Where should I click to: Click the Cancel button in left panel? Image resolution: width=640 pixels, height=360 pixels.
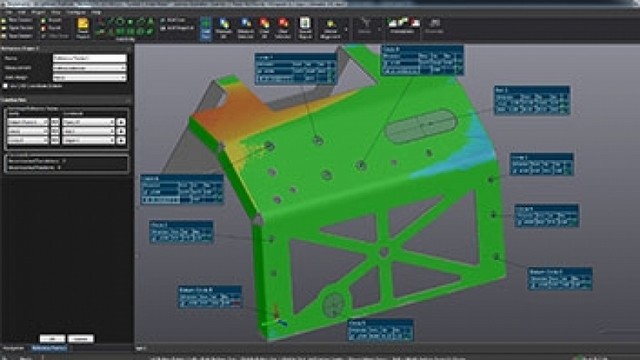(80, 339)
